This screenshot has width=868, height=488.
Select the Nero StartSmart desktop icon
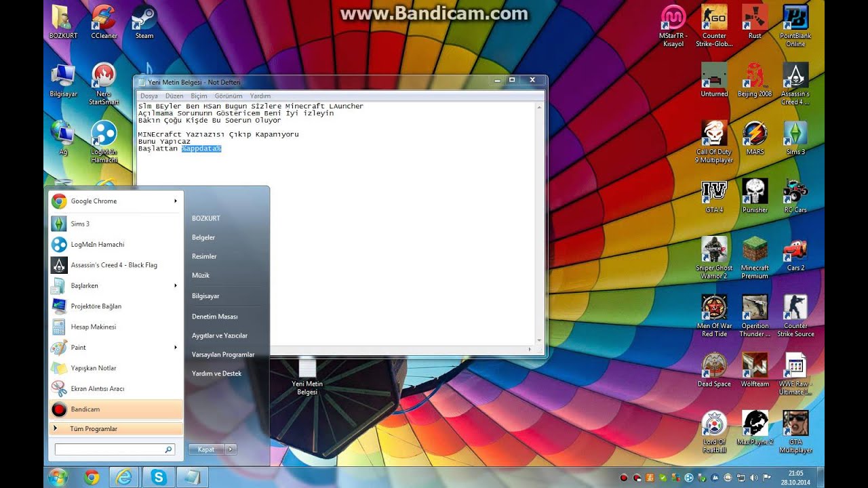pos(104,84)
